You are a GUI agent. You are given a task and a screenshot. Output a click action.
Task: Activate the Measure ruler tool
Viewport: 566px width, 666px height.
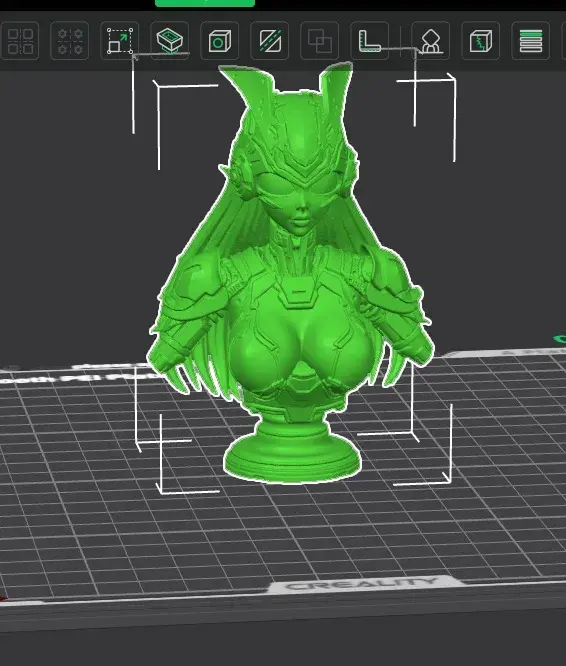pyautogui.click(x=369, y=41)
